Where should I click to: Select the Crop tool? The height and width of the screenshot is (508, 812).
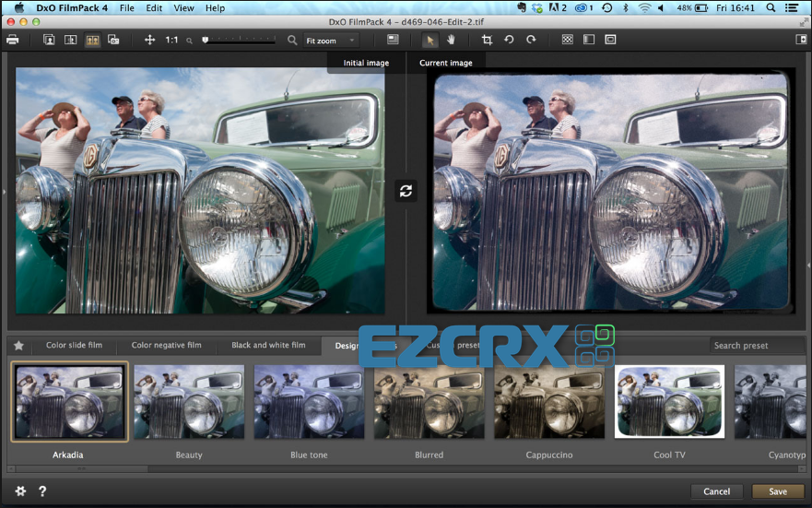487,40
